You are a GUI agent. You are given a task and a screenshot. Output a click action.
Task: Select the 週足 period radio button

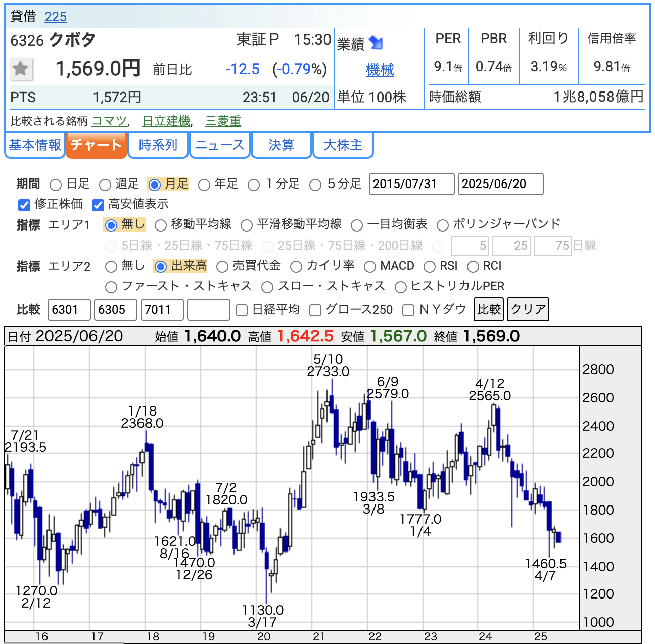tap(105, 185)
